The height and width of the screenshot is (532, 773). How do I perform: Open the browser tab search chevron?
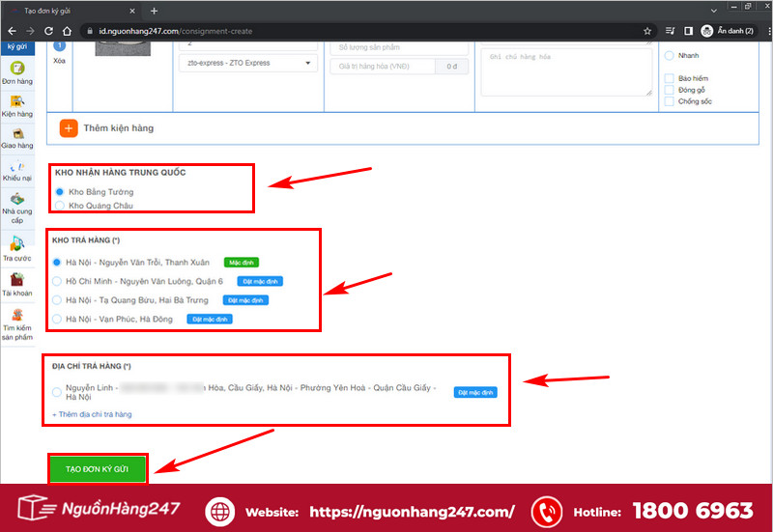(x=713, y=11)
